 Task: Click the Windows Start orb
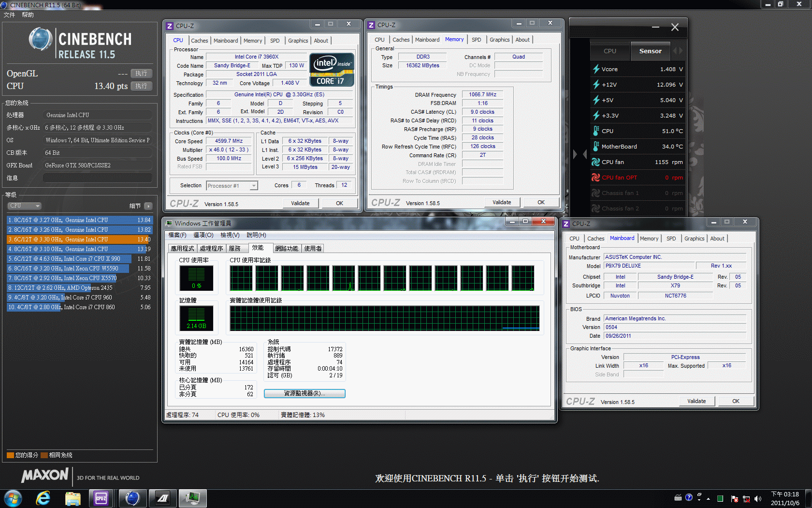(x=13, y=498)
